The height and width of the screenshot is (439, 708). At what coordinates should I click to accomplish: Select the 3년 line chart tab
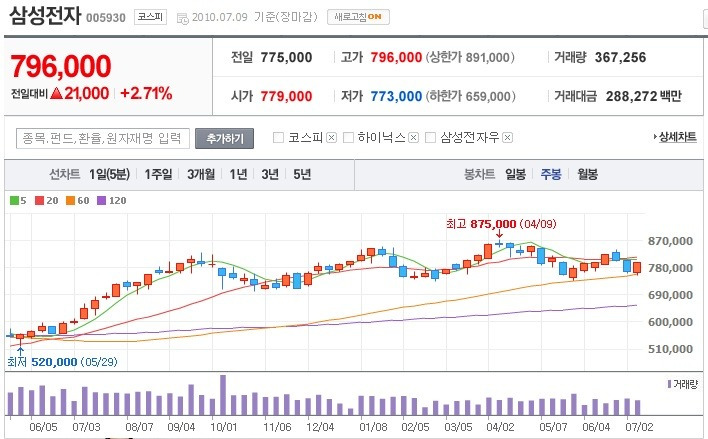[x=270, y=174]
